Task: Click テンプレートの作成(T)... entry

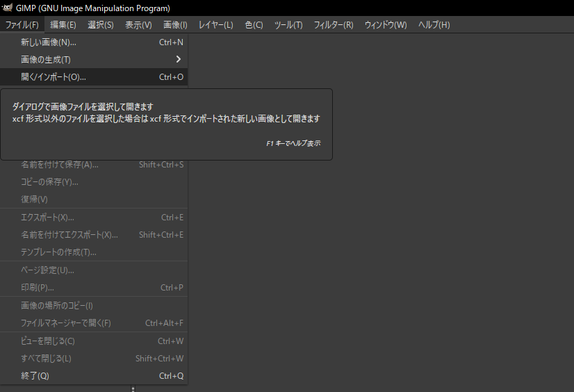Action: click(94, 252)
